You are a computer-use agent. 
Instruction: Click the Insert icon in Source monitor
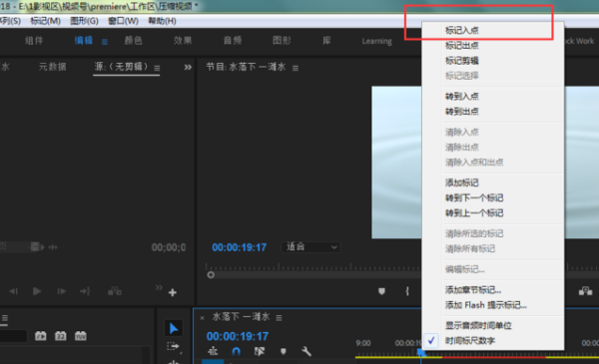click(x=115, y=291)
